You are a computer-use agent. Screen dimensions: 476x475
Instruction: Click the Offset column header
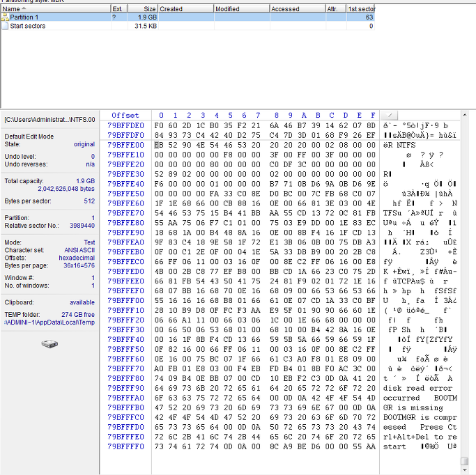coord(125,115)
